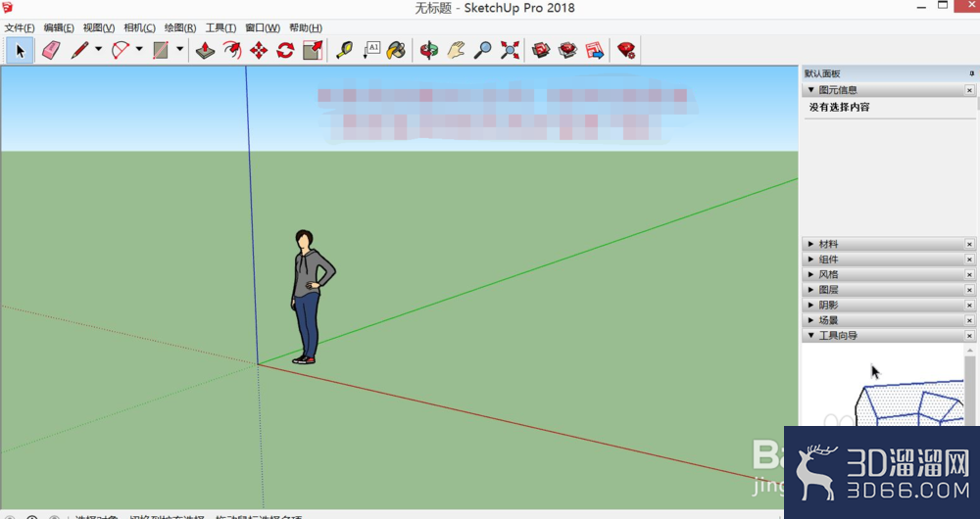Screen dimensions: 980x519
Task: Open the 文件(F) menu
Action: coord(20,28)
